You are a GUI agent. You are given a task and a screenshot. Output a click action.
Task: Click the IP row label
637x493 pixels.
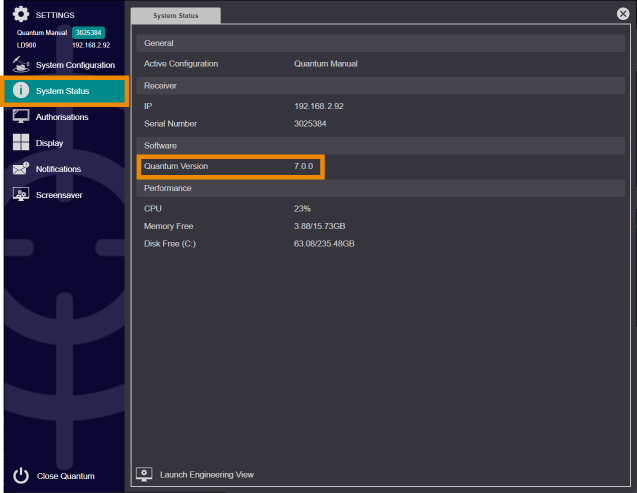148,106
